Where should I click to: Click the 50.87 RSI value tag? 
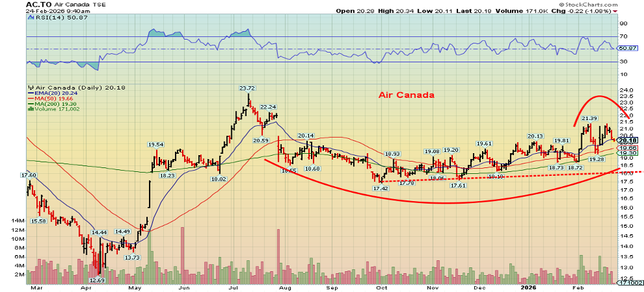click(x=627, y=49)
